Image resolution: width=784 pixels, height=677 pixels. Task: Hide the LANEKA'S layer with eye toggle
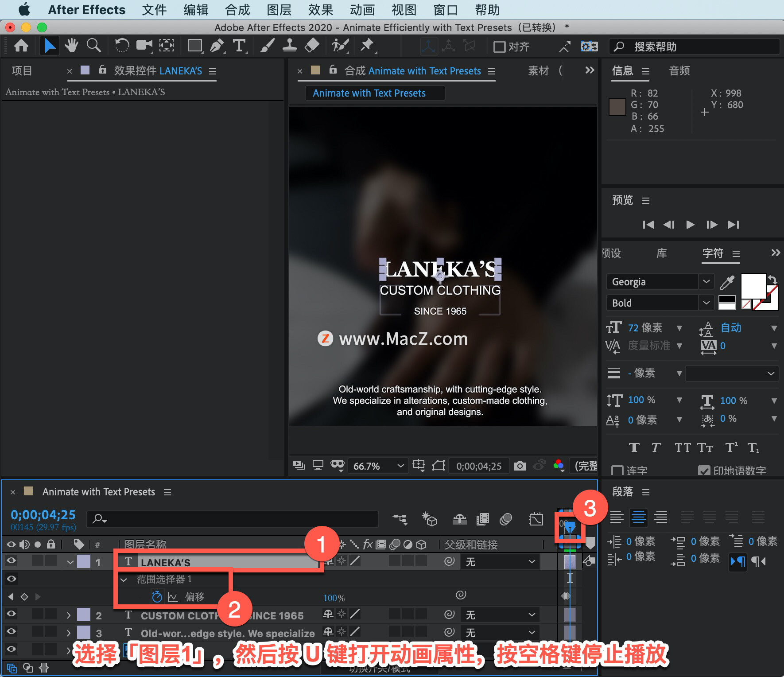coord(12,561)
